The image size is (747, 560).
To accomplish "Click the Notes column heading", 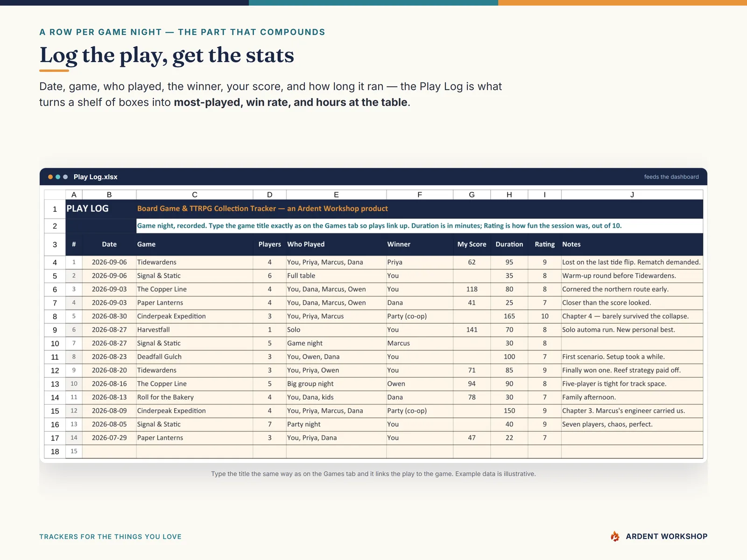I will pos(632,244).
